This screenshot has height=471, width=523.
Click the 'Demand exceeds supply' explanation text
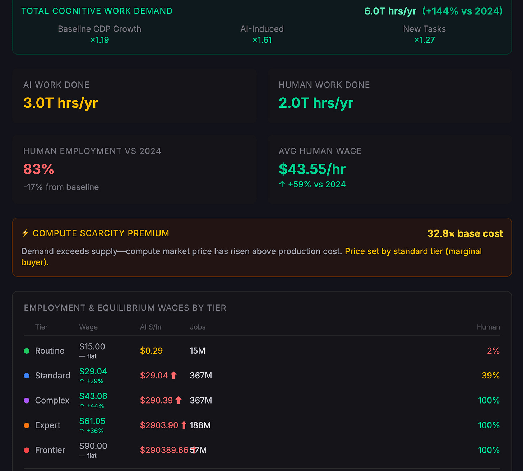click(x=182, y=251)
